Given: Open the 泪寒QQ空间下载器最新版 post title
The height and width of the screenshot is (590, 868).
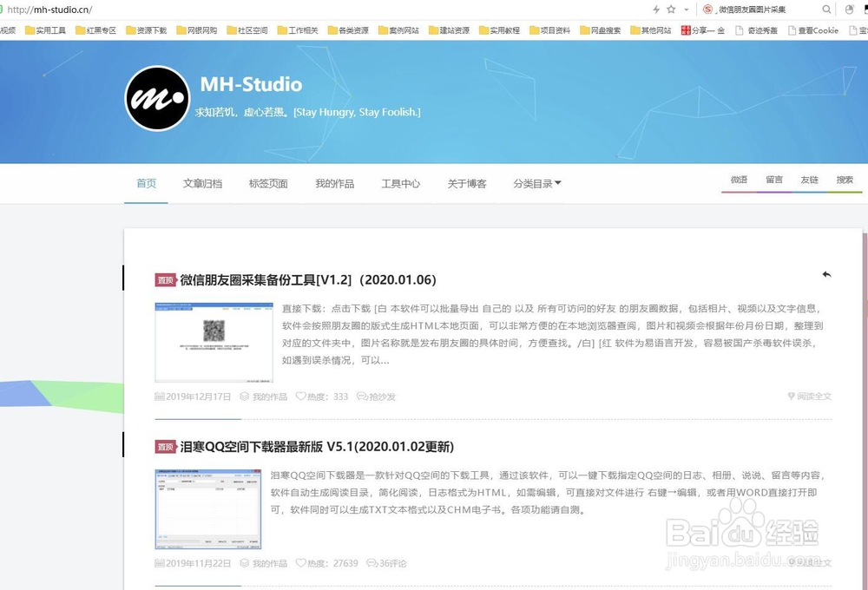Looking at the screenshot, I should click(x=317, y=447).
